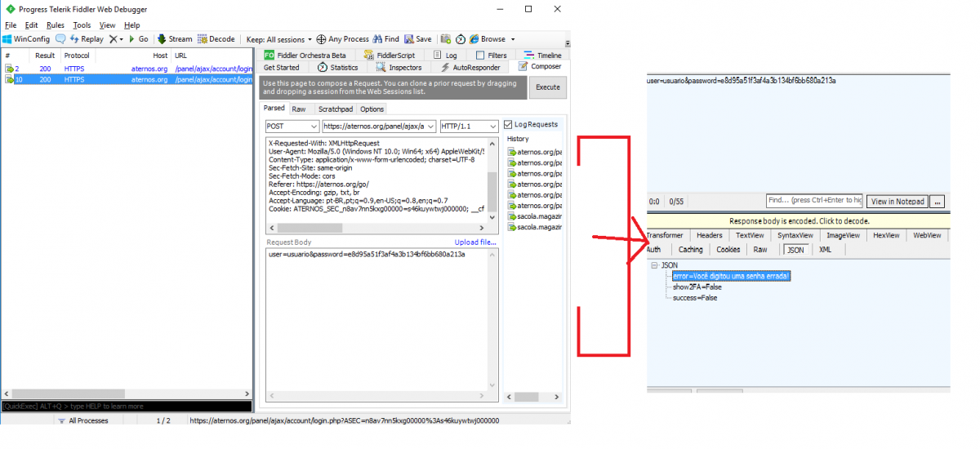Switch to Fiddler Orchestra Beta tab

(x=305, y=56)
